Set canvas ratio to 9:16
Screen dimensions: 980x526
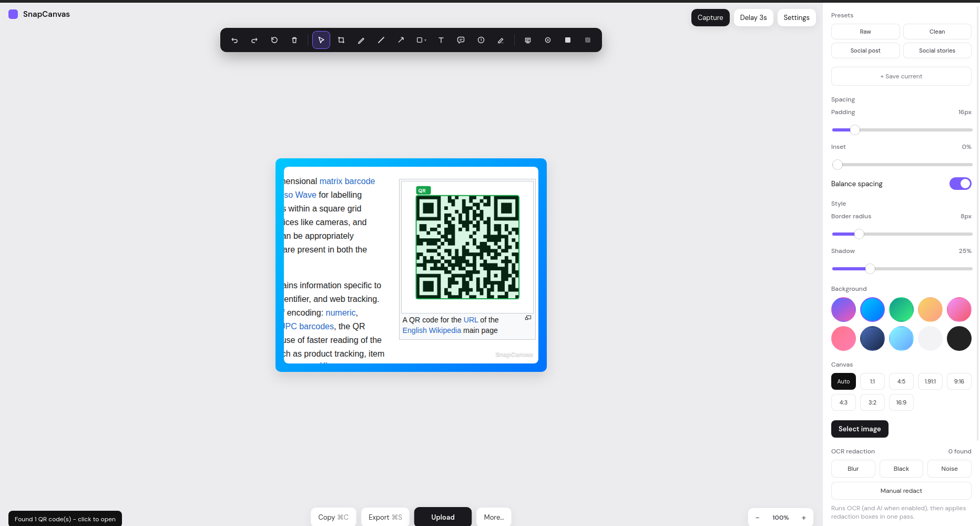pyautogui.click(x=959, y=381)
